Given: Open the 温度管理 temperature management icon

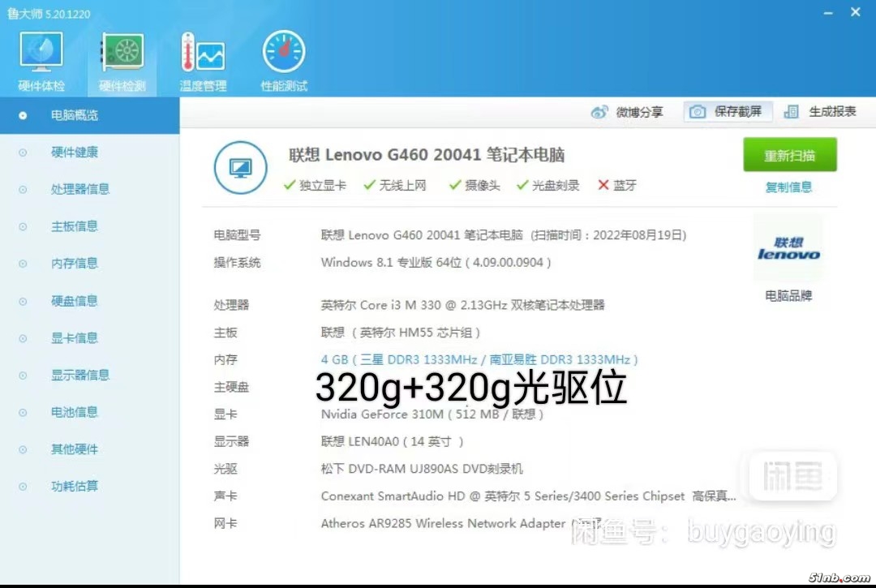Looking at the screenshot, I should click(203, 54).
